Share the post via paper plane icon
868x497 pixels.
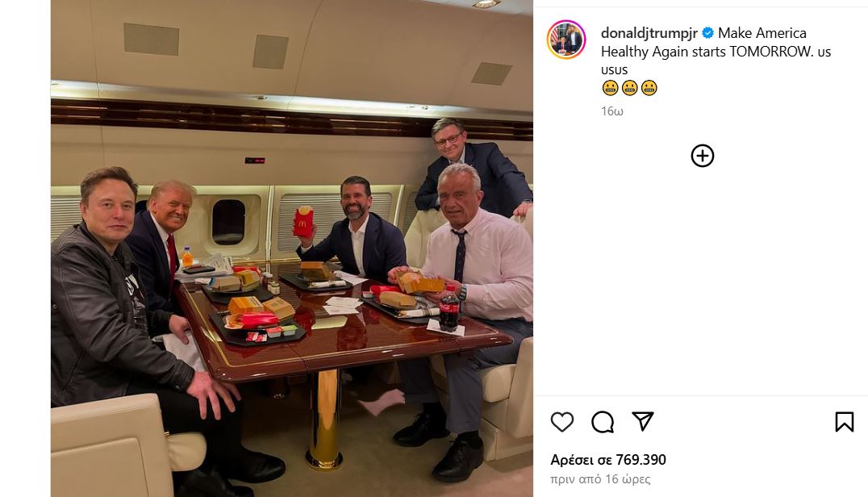tap(643, 422)
